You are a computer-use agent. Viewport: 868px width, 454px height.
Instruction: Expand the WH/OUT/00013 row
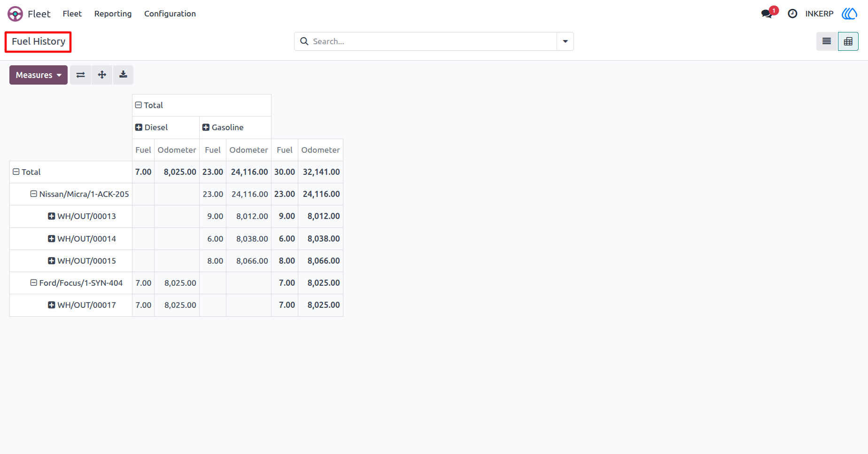(82, 216)
